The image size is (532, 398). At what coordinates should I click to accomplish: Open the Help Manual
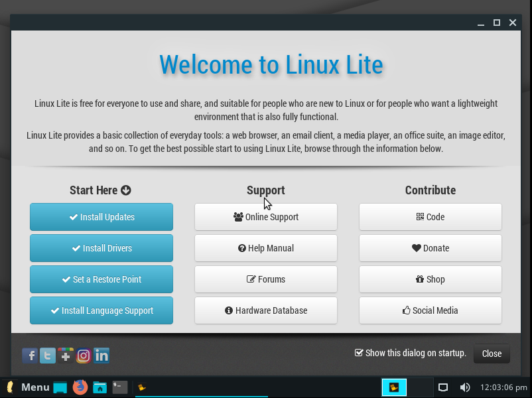point(266,248)
